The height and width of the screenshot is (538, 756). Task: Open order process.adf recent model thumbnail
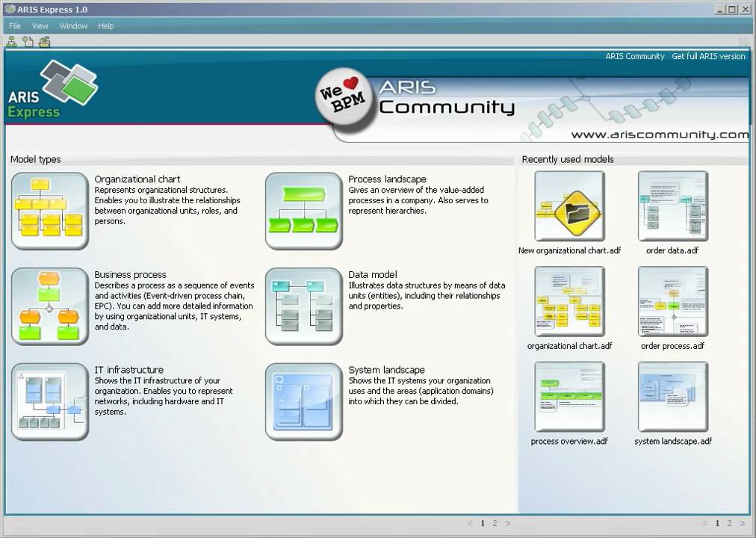pyautogui.click(x=673, y=302)
